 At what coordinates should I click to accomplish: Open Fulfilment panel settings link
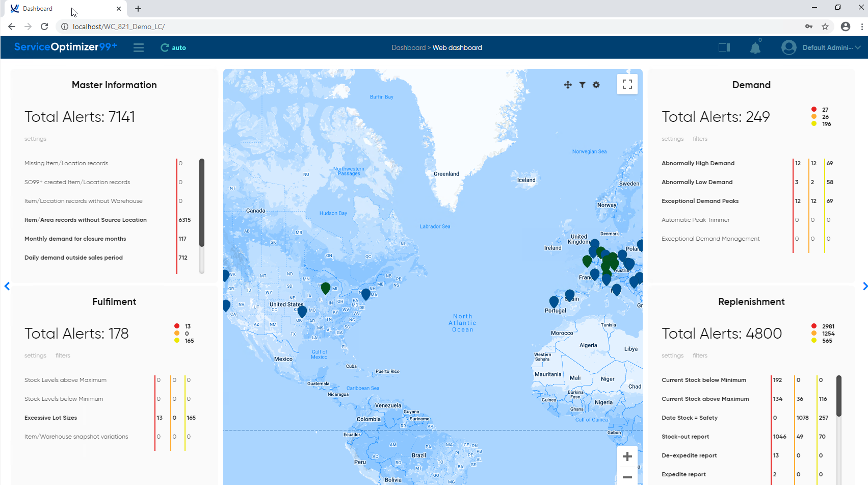click(35, 355)
